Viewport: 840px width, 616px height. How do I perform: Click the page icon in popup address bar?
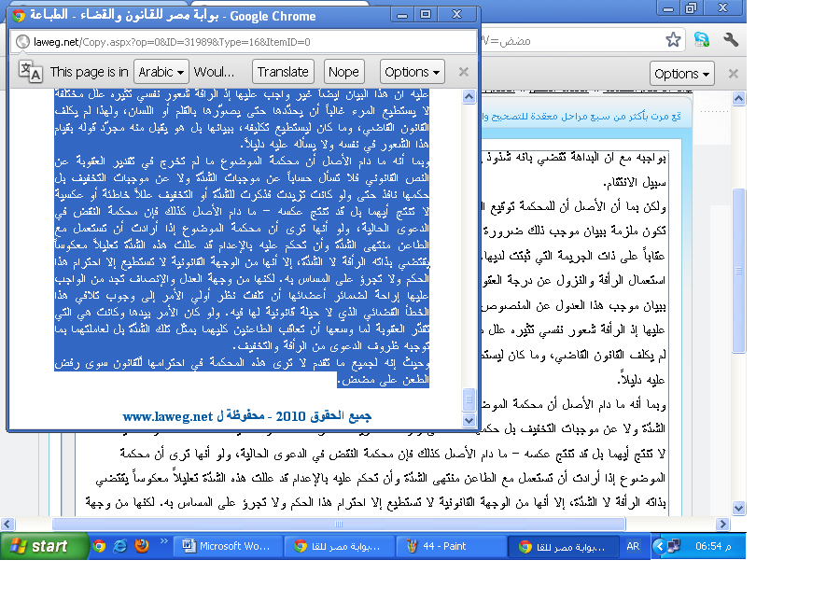[22, 42]
